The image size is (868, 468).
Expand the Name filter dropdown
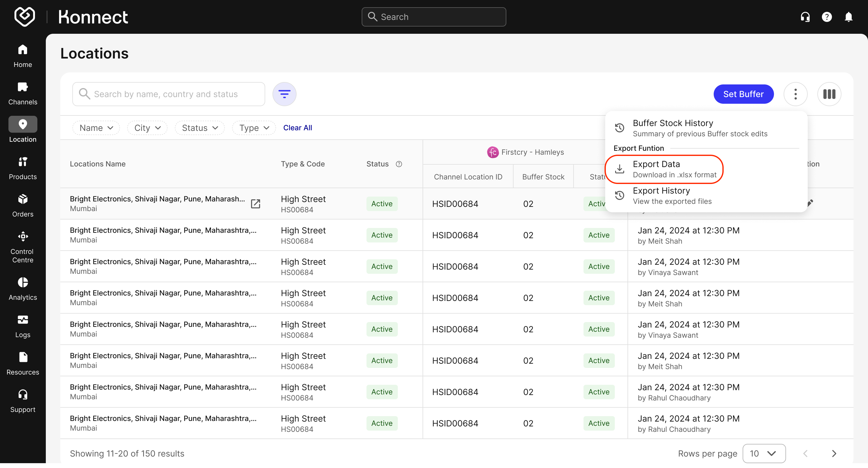[x=96, y=128]
